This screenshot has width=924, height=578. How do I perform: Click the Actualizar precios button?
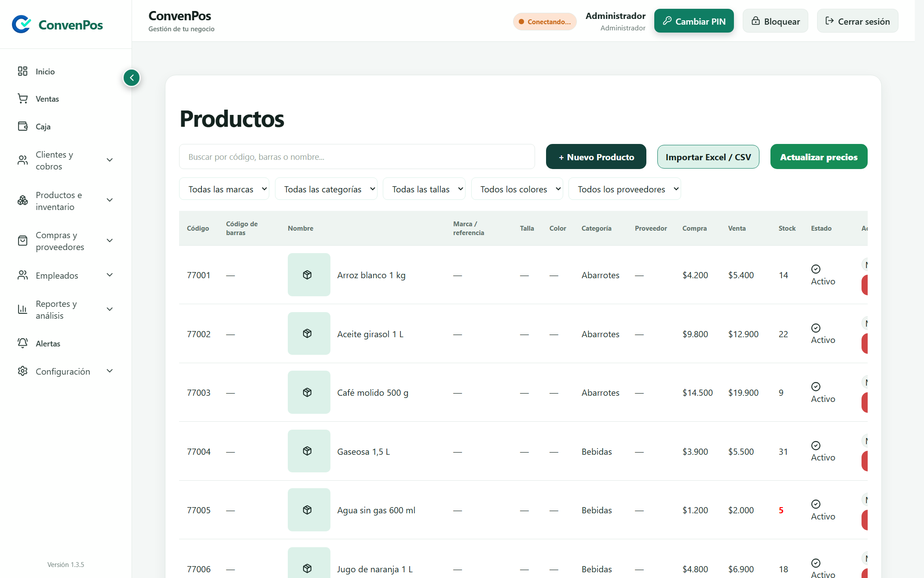click(x=819, y=157)
